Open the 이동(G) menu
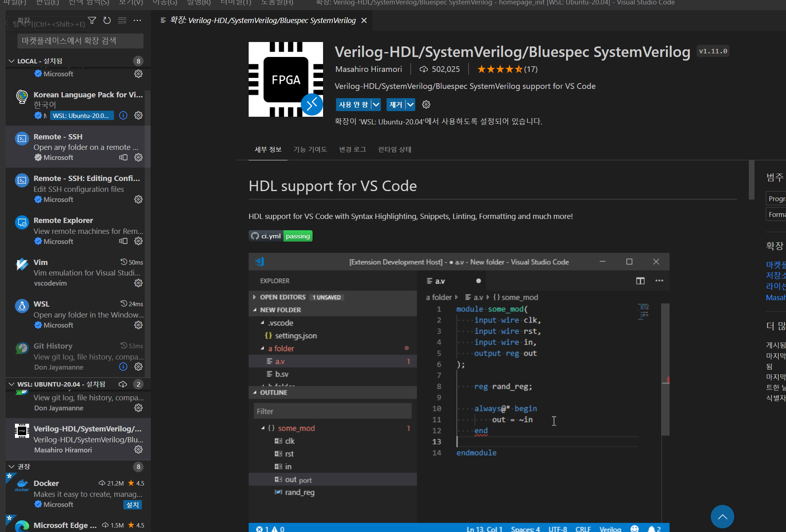 [165, 3]
